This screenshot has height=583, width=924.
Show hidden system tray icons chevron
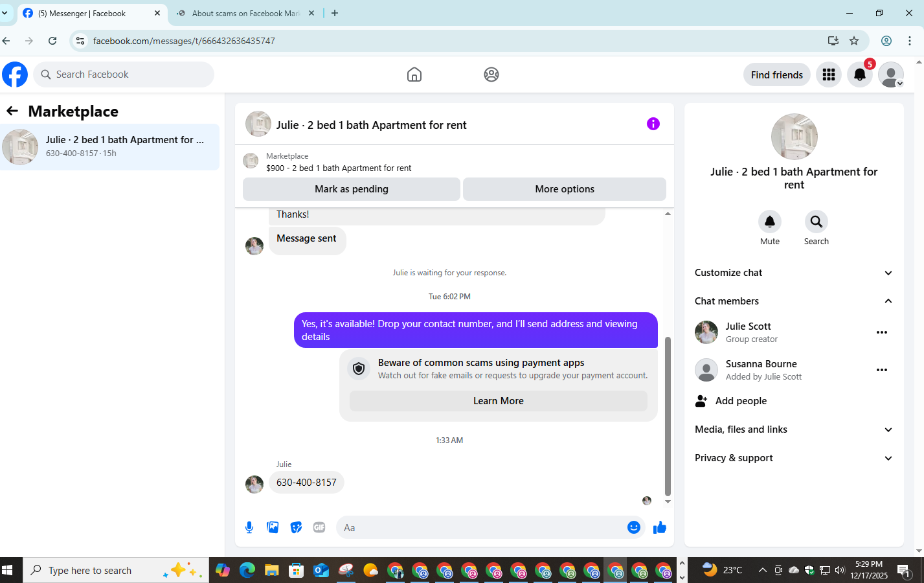tap(762, 570)
